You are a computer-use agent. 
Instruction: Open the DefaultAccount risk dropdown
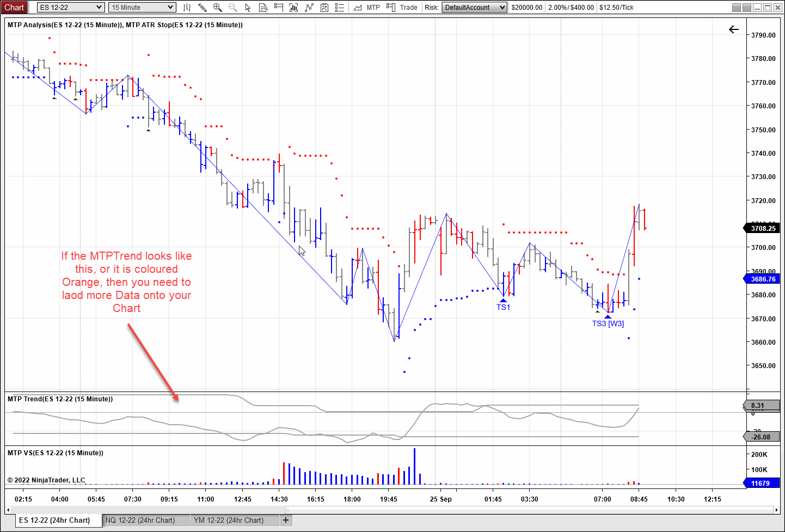[501, 8]
